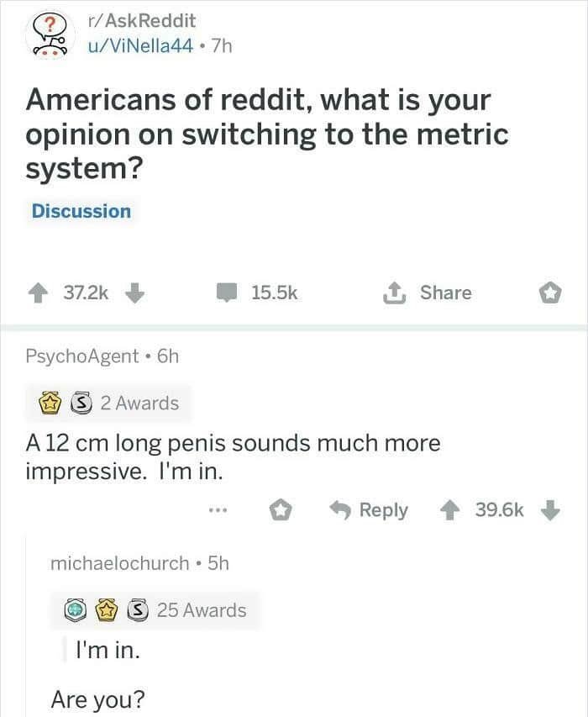Viewport: 588px width, 717px height.
Task: Open the r/AskReddit subreddit link
Action: pyautogui.click(x=142, y=20)
